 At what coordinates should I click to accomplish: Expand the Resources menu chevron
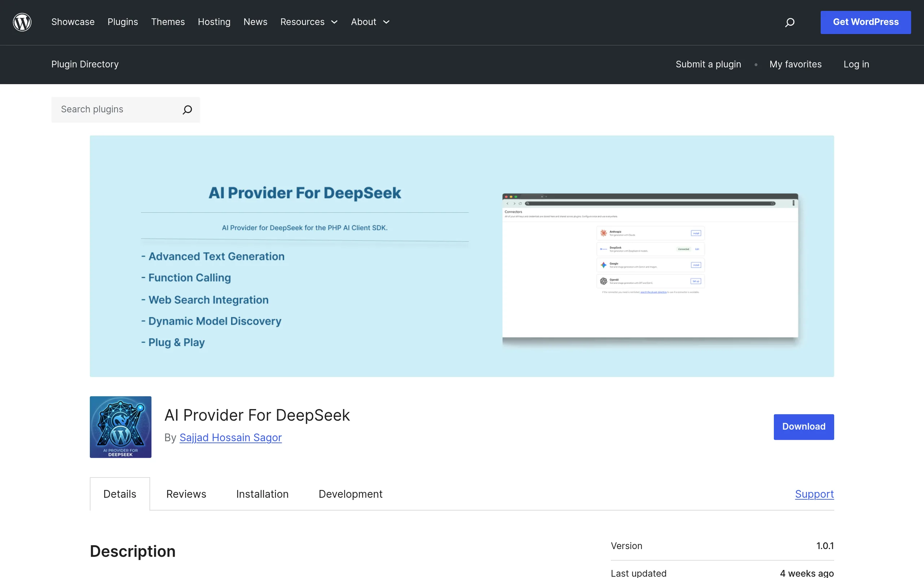tap(335, 22)
